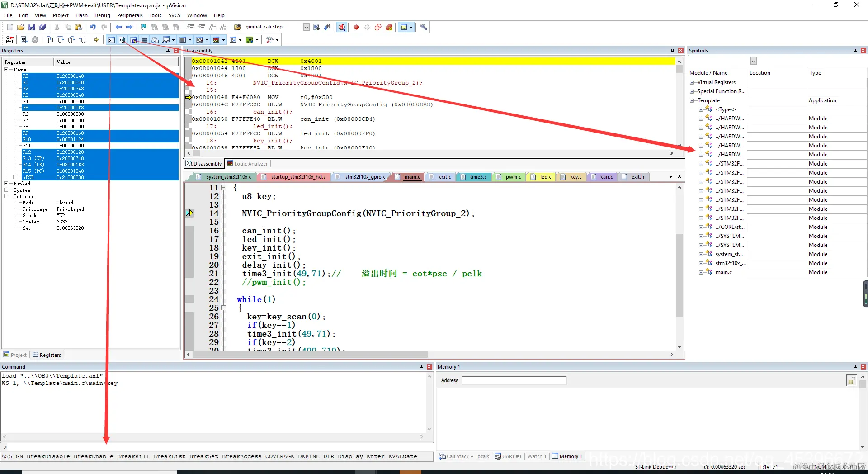Toggle the Command Window button

(112, 40)
